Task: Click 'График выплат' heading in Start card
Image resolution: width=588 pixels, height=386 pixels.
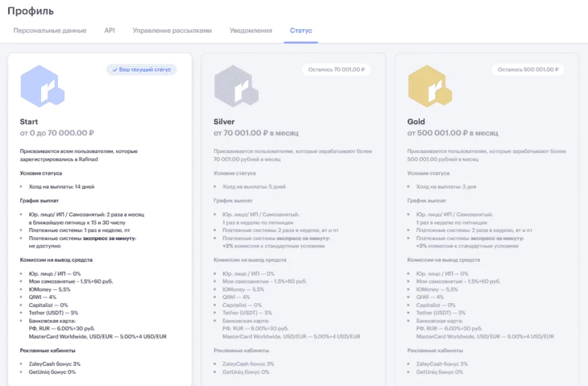Action: [x=39, y=201]
